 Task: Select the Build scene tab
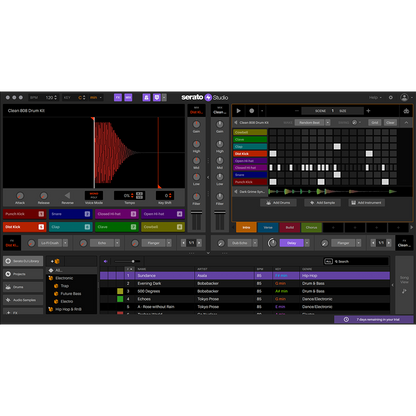coord(290,227)
